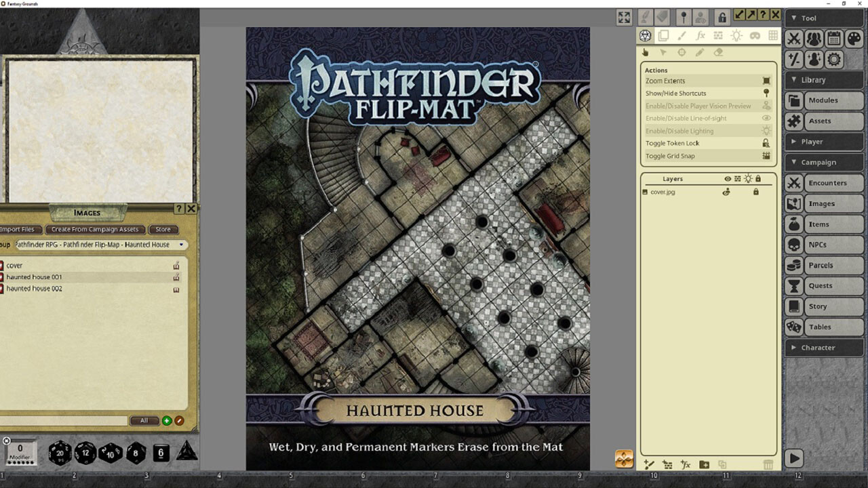The width and height of the screenshot is (868, 488).
Task: Select the pencil drawing tool
Action: click(x=698, y=52)
